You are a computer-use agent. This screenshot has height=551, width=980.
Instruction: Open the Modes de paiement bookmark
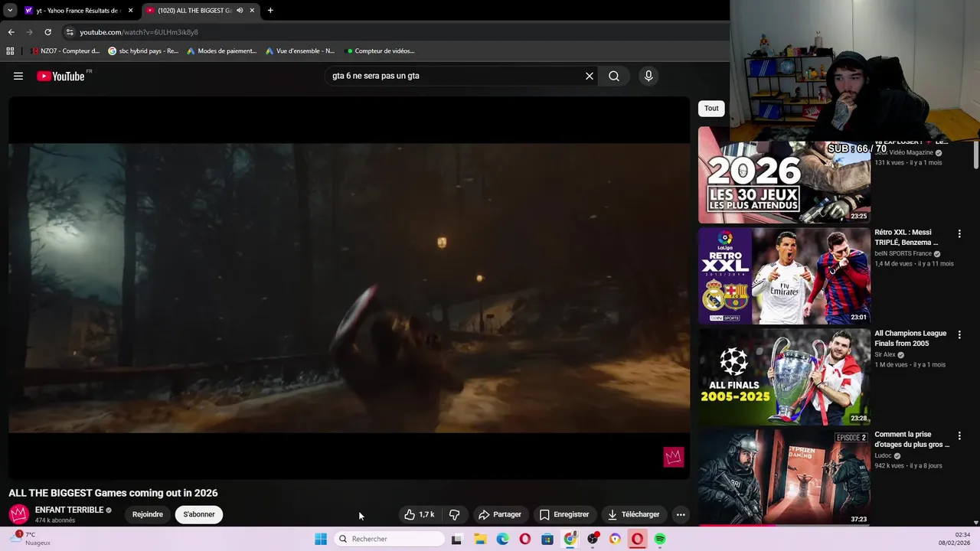(222, 51)
